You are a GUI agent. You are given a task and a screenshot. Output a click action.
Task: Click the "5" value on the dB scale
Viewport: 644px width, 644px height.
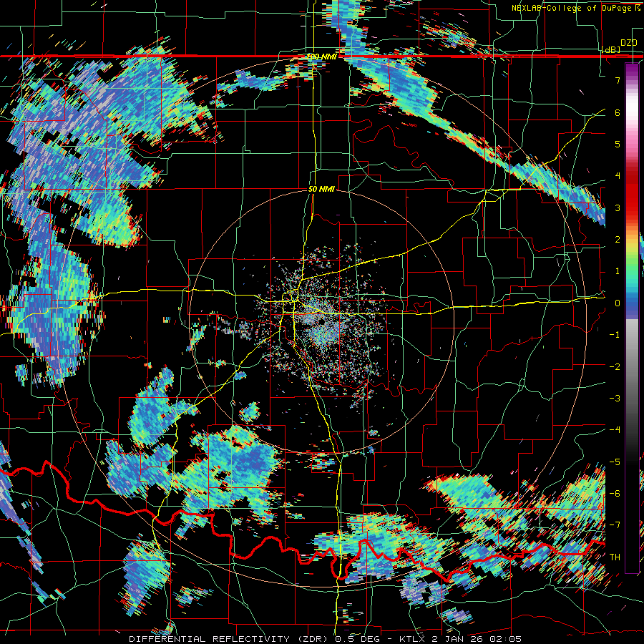click(x=618, y=144)
